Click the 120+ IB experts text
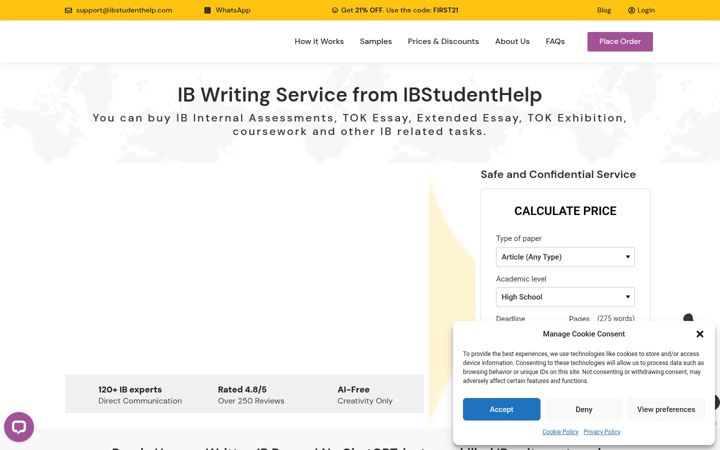720x450 pixels. [130, 389]
